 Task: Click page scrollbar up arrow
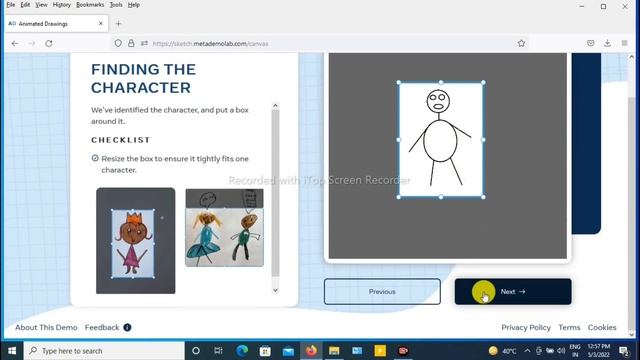pos(631,57)
